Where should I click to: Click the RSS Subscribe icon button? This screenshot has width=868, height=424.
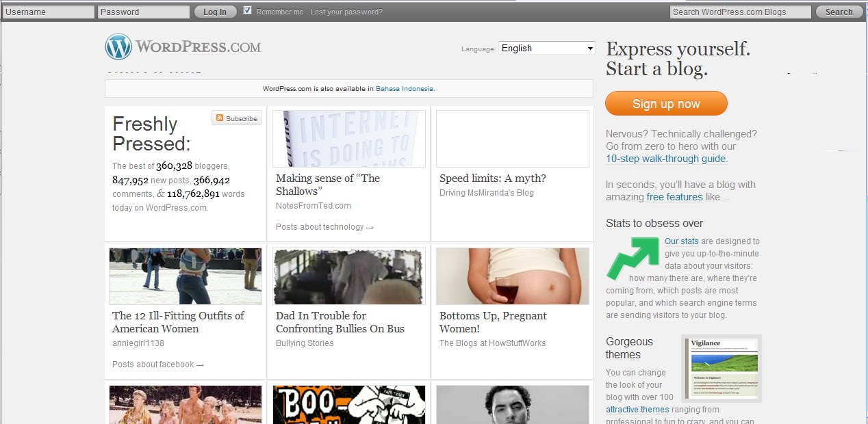coord(237,118)
